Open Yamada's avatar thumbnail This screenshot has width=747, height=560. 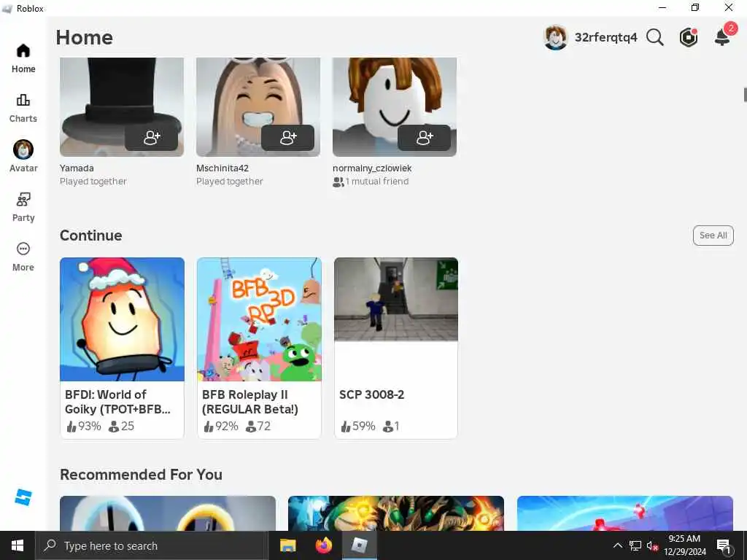click(122, 107)
